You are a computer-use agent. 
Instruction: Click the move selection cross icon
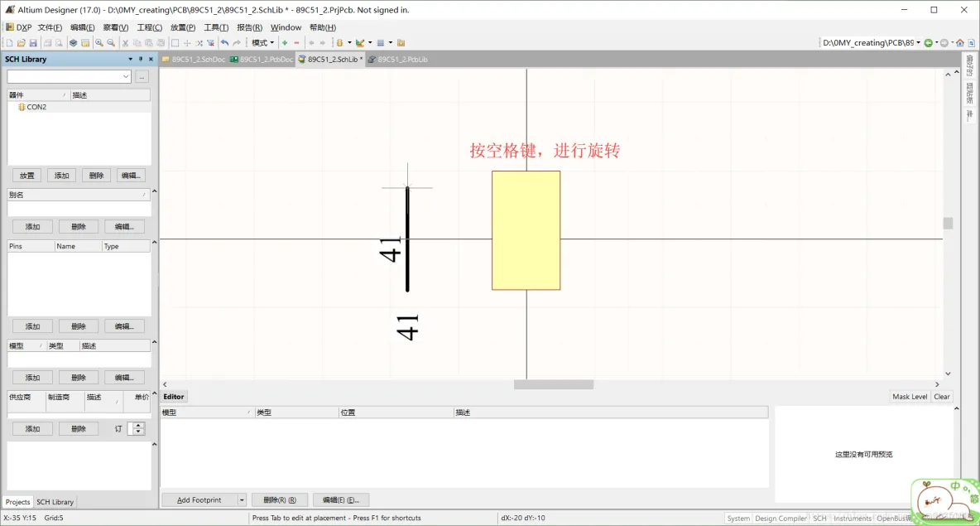coord(187,43)
